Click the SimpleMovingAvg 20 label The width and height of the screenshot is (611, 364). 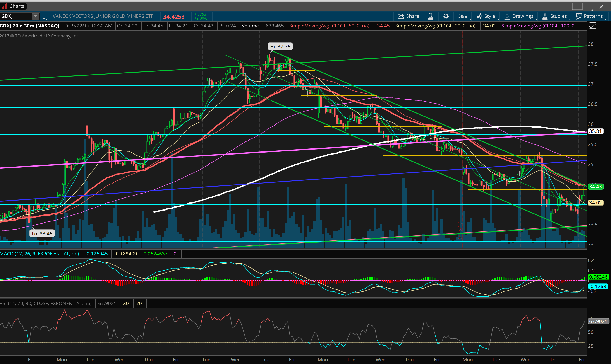(x=435, y=26)
